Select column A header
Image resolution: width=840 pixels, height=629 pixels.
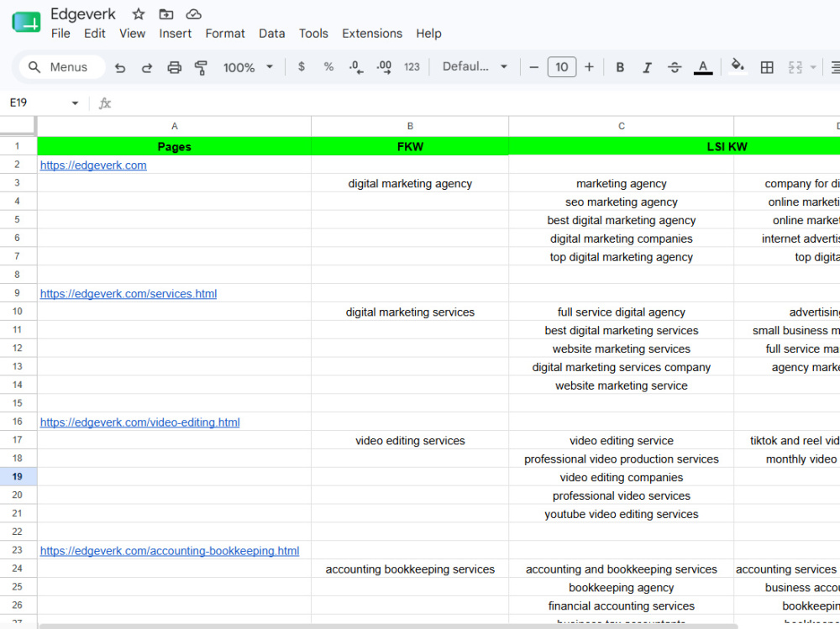(x=174, y=126)
